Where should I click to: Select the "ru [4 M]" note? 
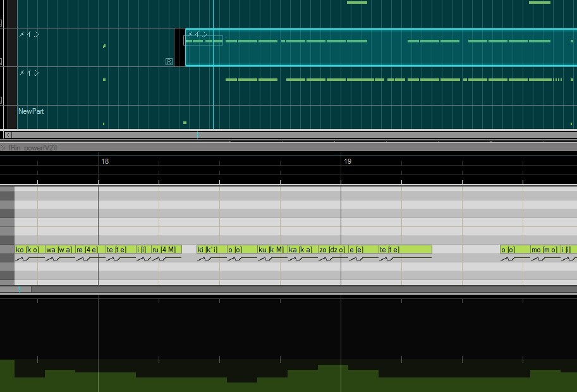click(166, 250)
